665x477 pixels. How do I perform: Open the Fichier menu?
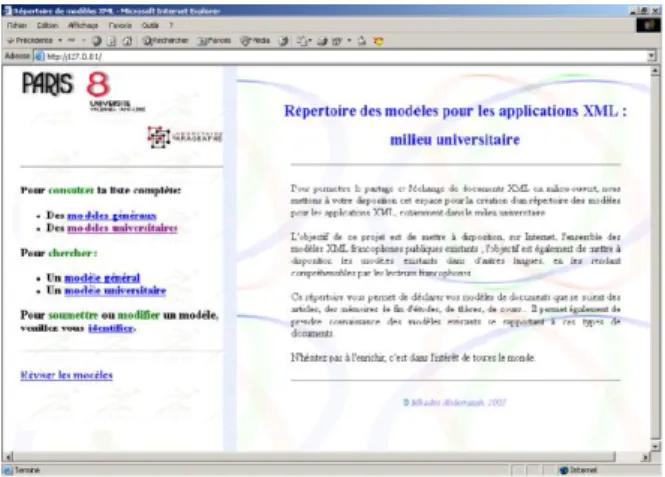tap(17, 26)
